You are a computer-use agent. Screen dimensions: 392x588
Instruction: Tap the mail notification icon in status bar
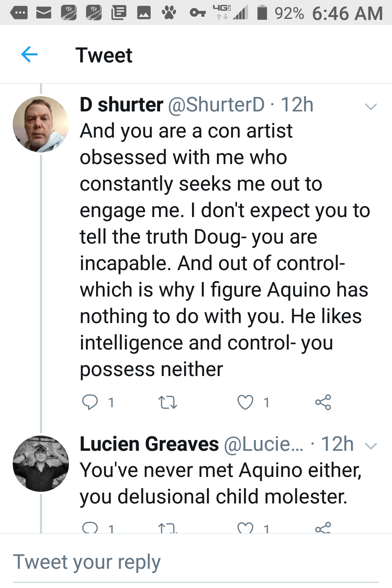[44, 13]
